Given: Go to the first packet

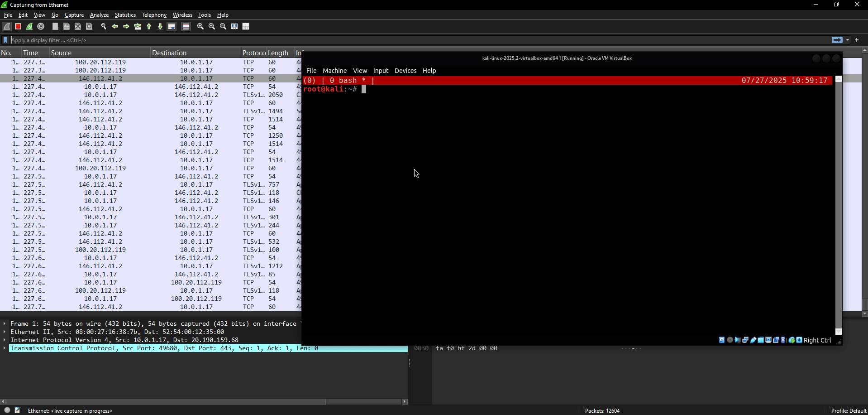Looking at the screenshot, I should click(149, 27).
